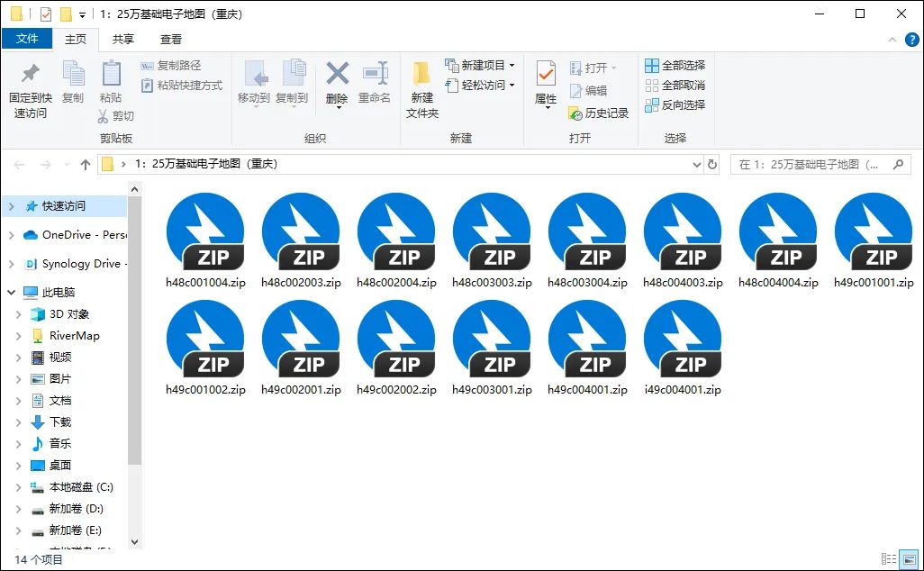Screen dimensions: 924x571
Task: Refresh the current folder
Action: (x=712, y=165)
